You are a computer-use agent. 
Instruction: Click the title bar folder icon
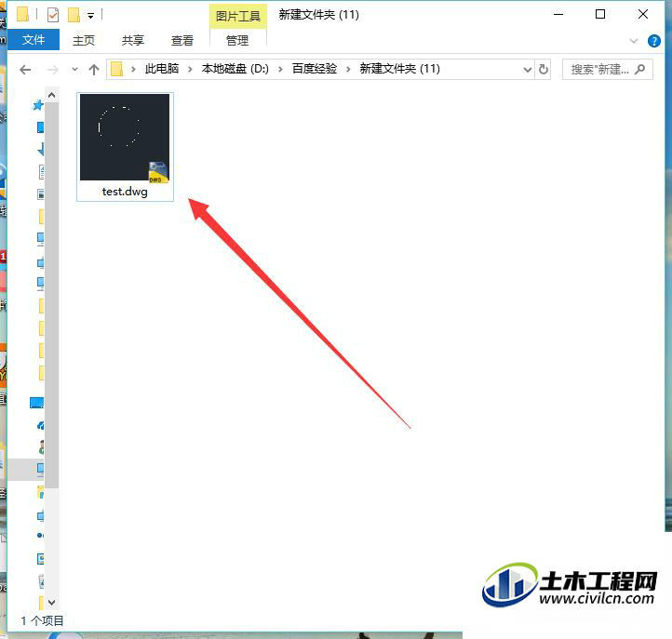22,15
